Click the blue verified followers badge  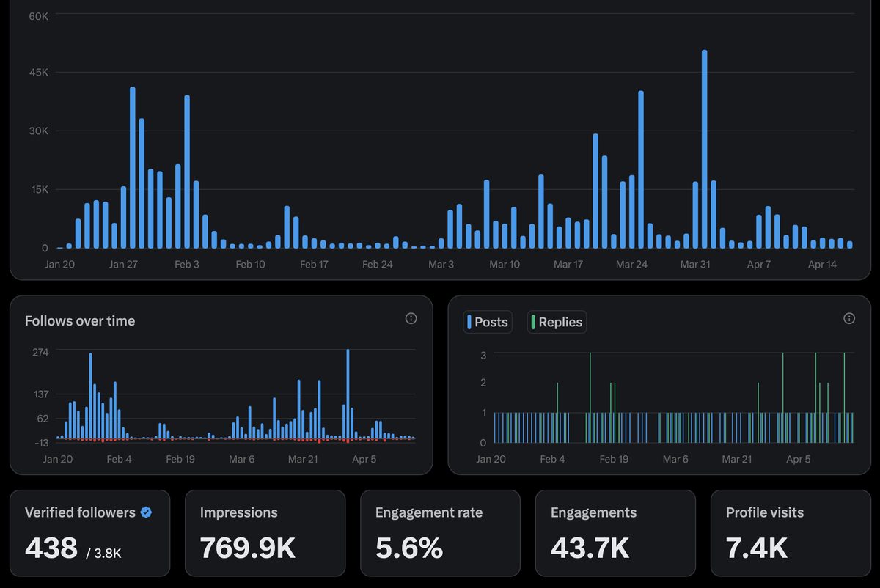[x=146, y=512]
